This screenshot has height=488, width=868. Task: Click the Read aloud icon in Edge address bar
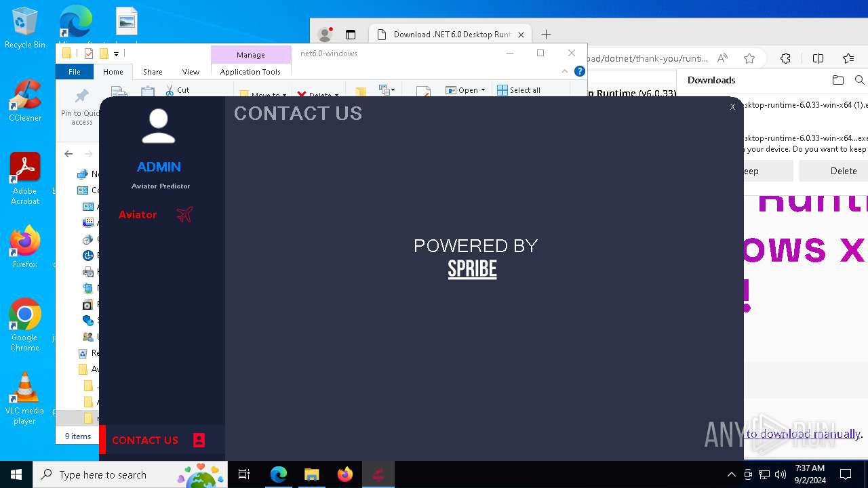(x=722, y=58)
